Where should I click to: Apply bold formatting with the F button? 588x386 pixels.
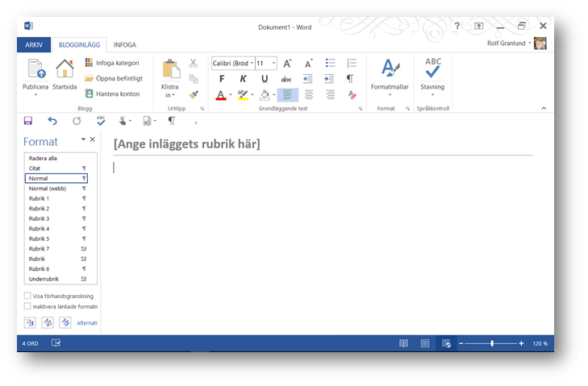pyautogui.click(x=222, y=79)
